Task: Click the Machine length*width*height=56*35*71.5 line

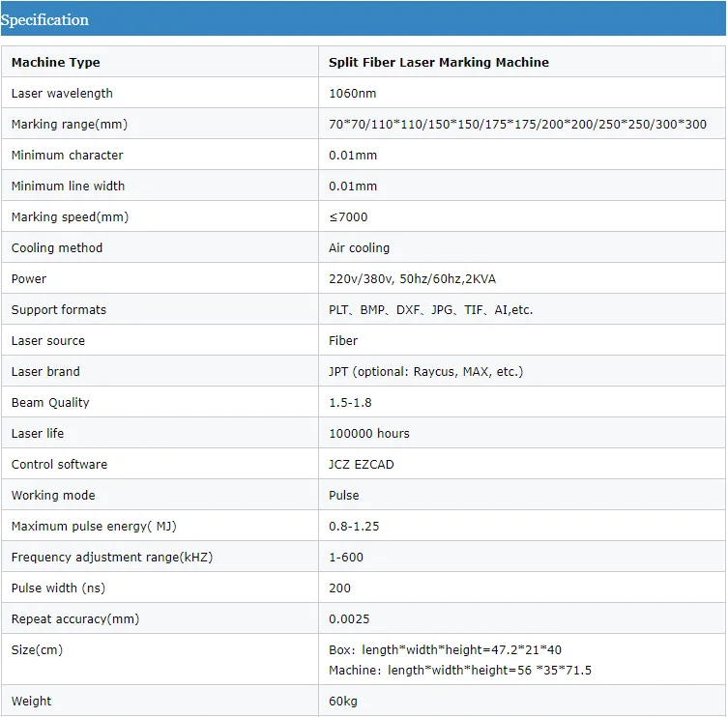Action: 460,671
